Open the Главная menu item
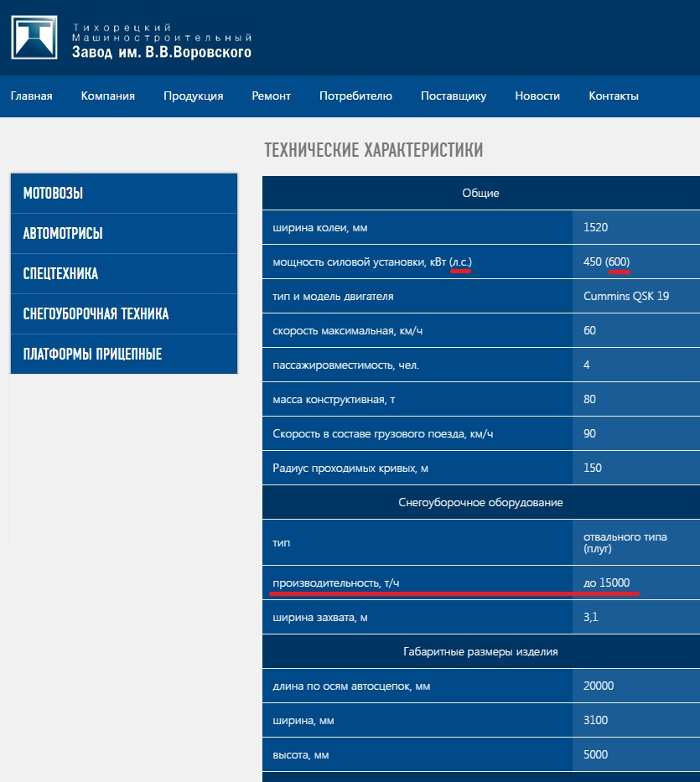The height and width of the screenshot is (782, 700). click(x=32, y=96)
